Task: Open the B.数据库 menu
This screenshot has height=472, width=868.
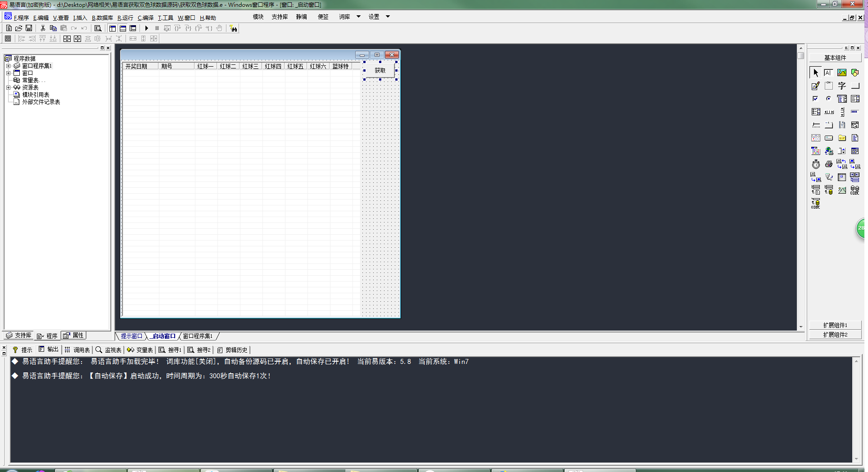Action: [102, 18]
